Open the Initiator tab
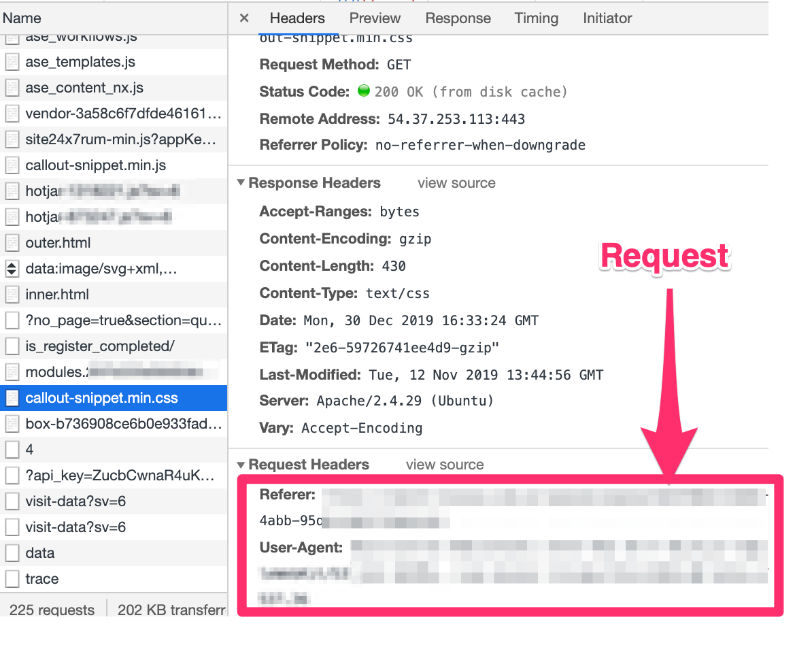 click(x=607, y=18)
